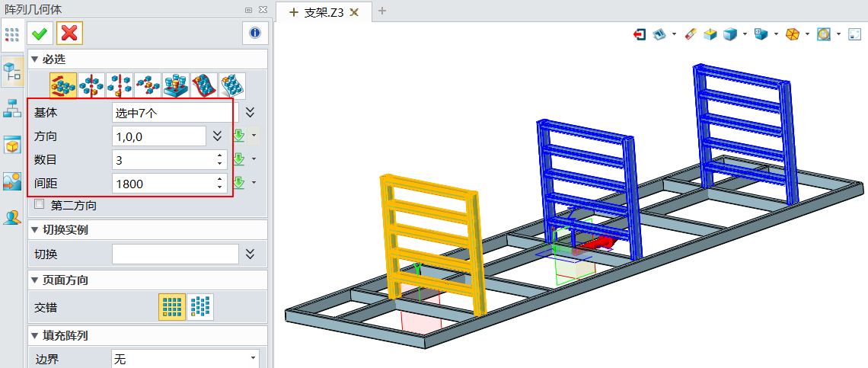The width and height of the screenshot is (868, 368).
Task: Open the user roles sidebar icon
Action: pyautogui.click(x=12, y=218)
